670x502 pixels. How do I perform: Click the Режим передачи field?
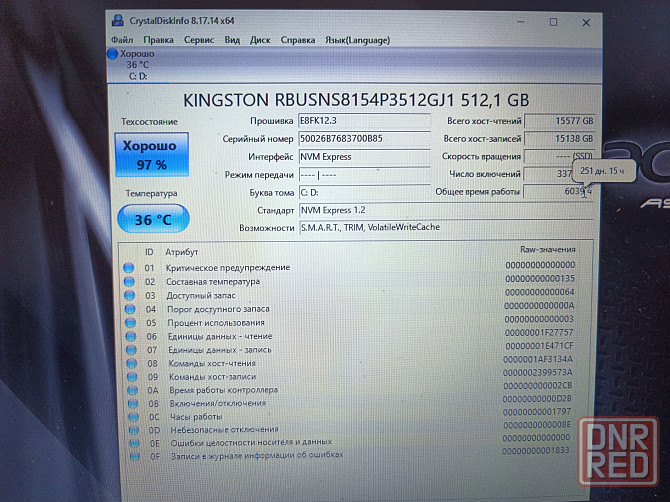(x=364, y=175)
